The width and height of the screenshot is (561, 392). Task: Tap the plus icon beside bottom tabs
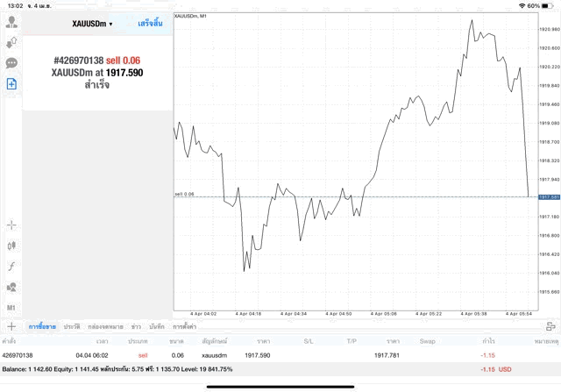click(11, 326)
